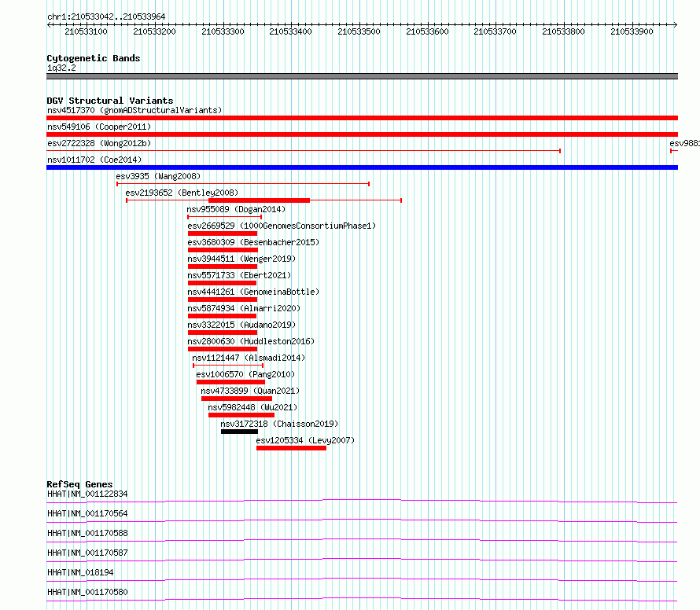This screenshot has height=610, width=700.
Task: Select the esv1205334 (Levy2007) red bar
Action: point(291,448)
